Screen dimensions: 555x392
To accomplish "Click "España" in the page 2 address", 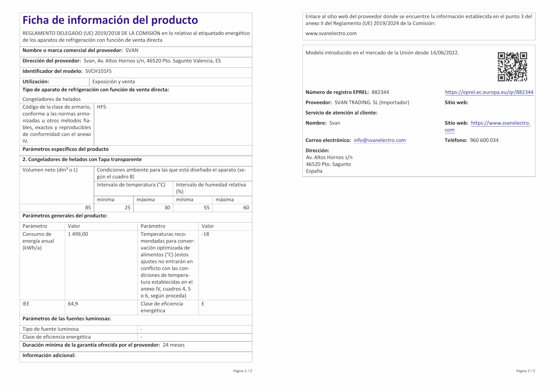I will [x=314, y=171].
